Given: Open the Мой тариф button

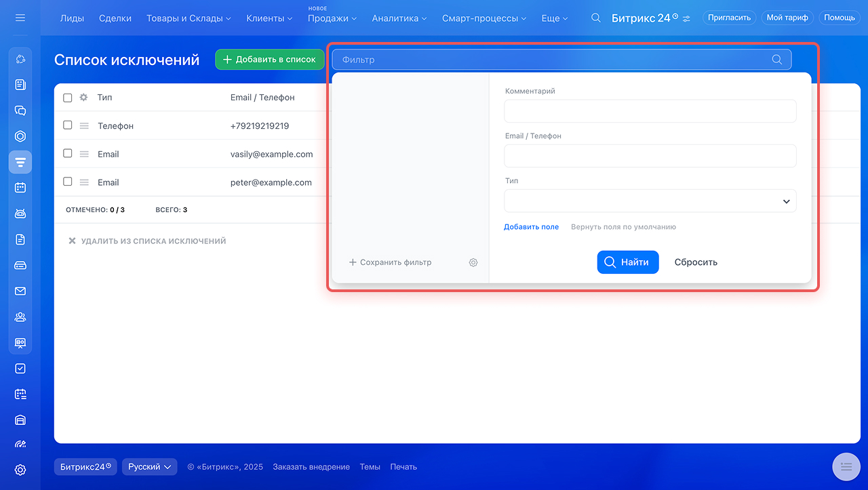Looking at the screenshot, I should [787, 18].
